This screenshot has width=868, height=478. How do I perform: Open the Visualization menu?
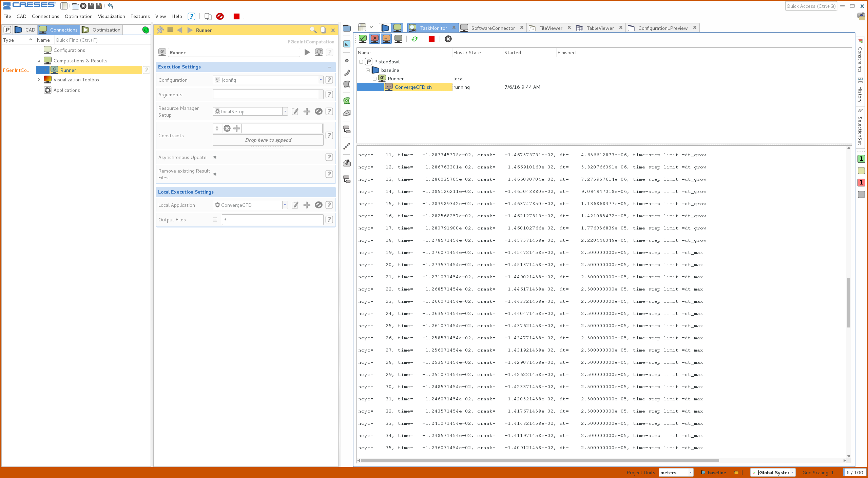pos(111,16)
